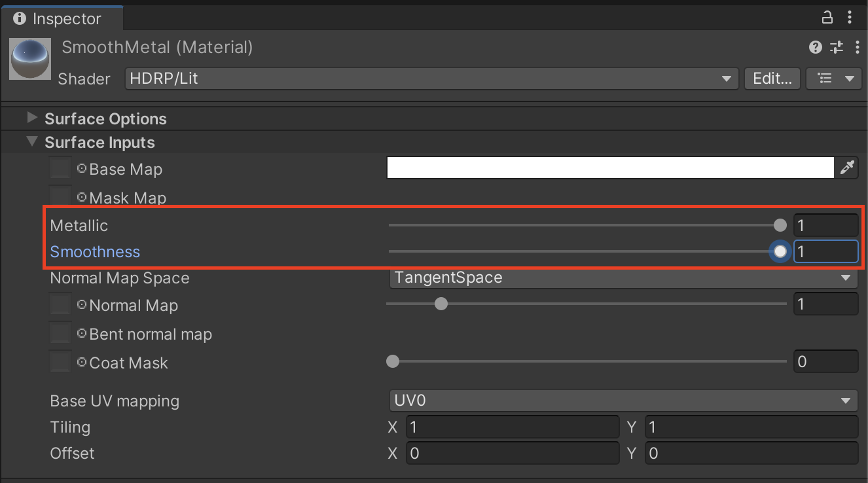Click the Base Map texture picker circle

pos(82,168)
